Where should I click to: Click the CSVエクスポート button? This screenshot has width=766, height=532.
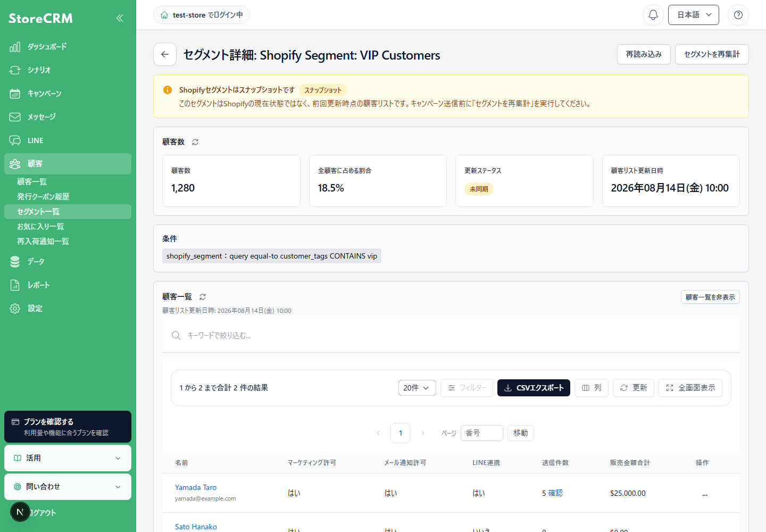pyautogui.click(x=534, y=388)
